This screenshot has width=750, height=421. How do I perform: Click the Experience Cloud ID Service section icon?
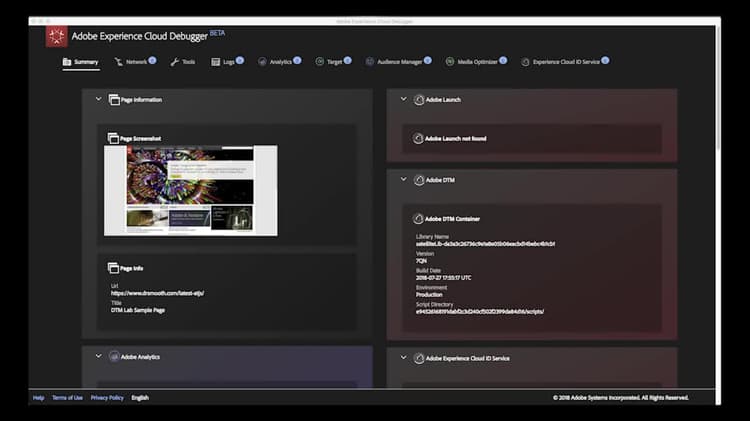[x=419, y=358]
